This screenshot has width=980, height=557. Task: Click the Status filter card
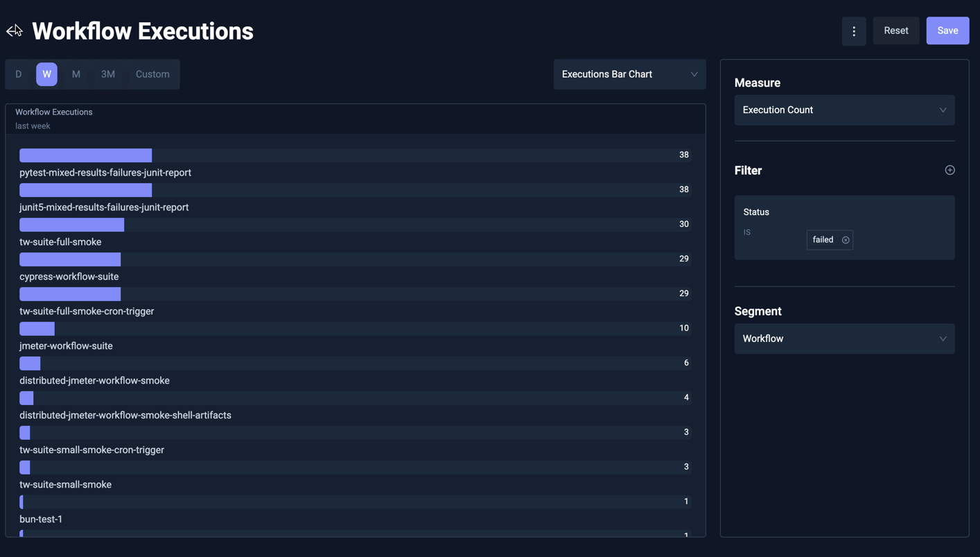click(x=844, y=228)
